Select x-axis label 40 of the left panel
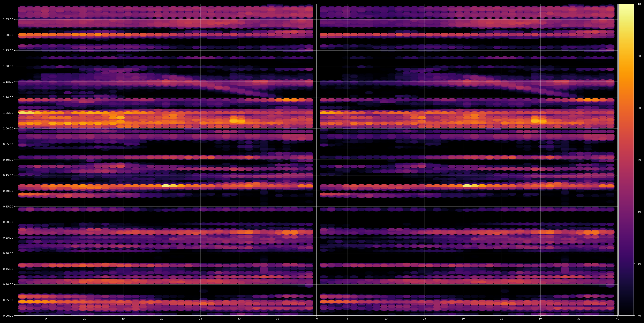644x323 pixels. coord(316,319)
